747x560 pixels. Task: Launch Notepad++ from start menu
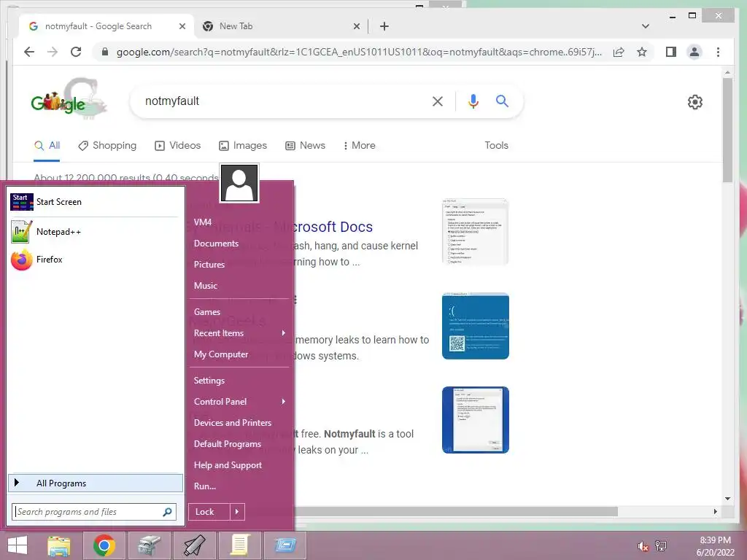[94, 232]
